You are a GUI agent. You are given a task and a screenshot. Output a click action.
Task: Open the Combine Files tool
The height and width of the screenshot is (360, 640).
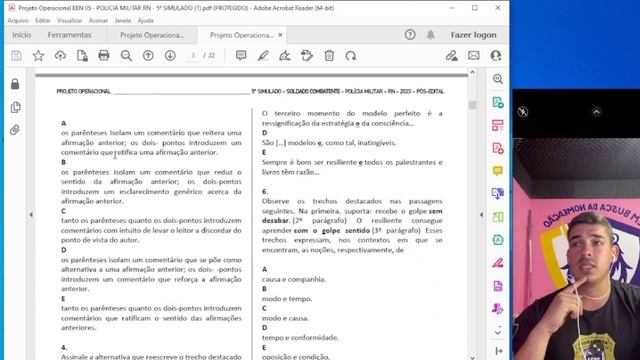[x=498, y=193]
